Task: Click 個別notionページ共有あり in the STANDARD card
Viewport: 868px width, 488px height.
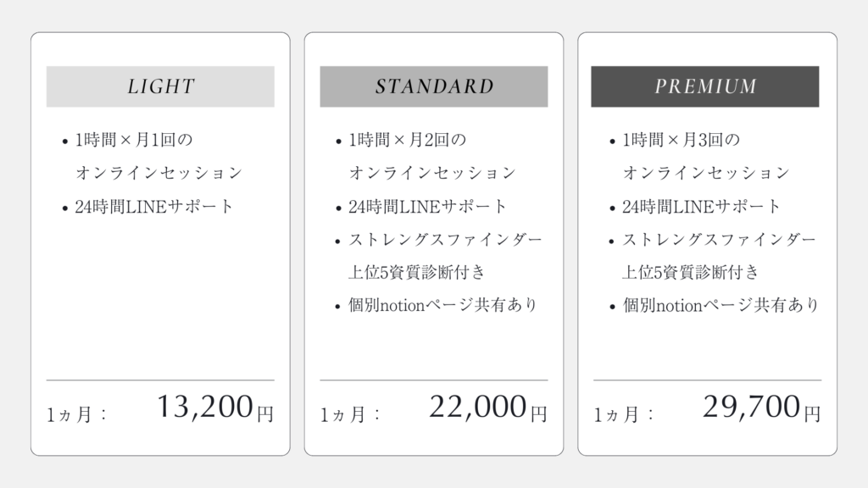Action: click(x=443, y=306)
